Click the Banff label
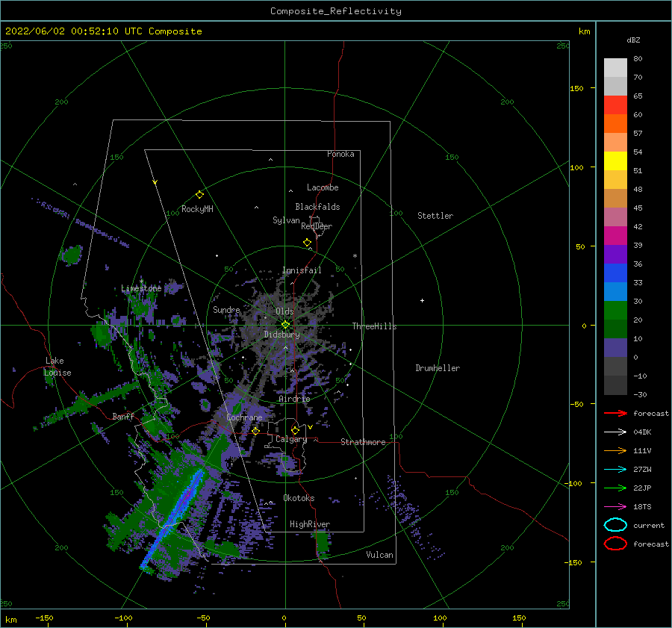The width and height of the screenshot is (672, 628). pos(123,416)
